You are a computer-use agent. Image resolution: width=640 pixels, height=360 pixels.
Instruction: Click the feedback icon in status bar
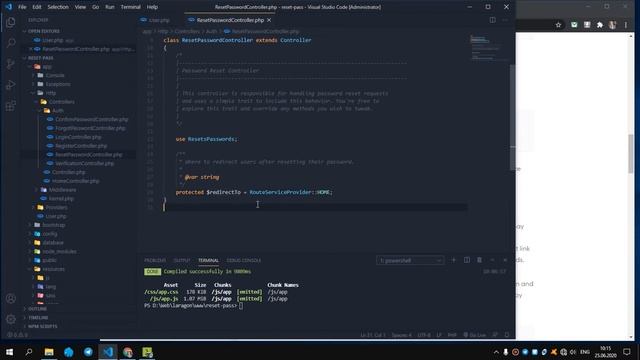tap(495, 335)
